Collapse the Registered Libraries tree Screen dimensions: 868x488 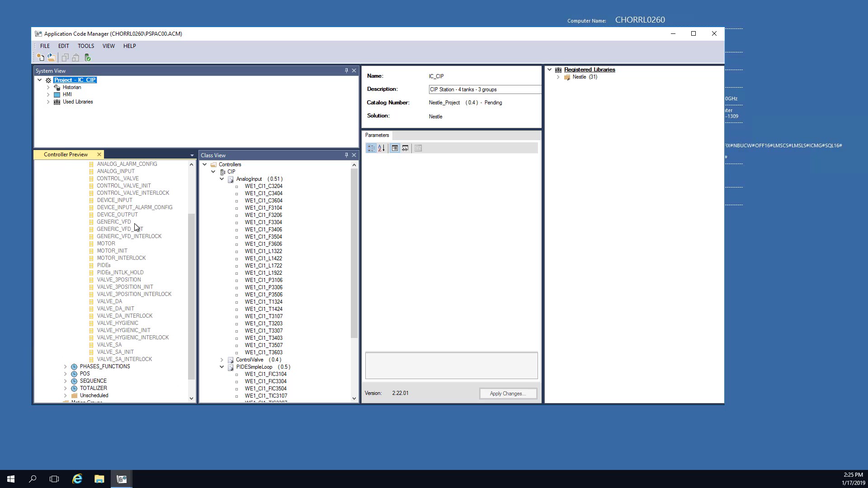[x=550, y=70]
